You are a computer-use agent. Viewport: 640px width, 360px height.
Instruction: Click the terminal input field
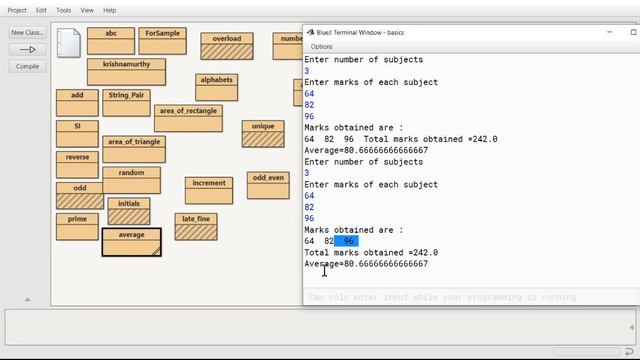(471, 297)
